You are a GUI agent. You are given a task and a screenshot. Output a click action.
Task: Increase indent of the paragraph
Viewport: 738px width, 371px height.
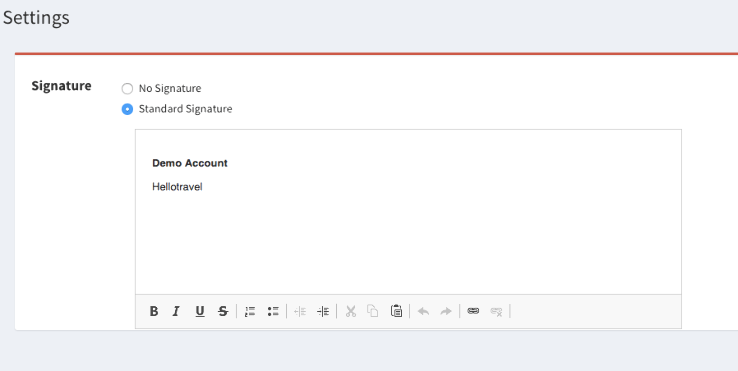(323, 311)
